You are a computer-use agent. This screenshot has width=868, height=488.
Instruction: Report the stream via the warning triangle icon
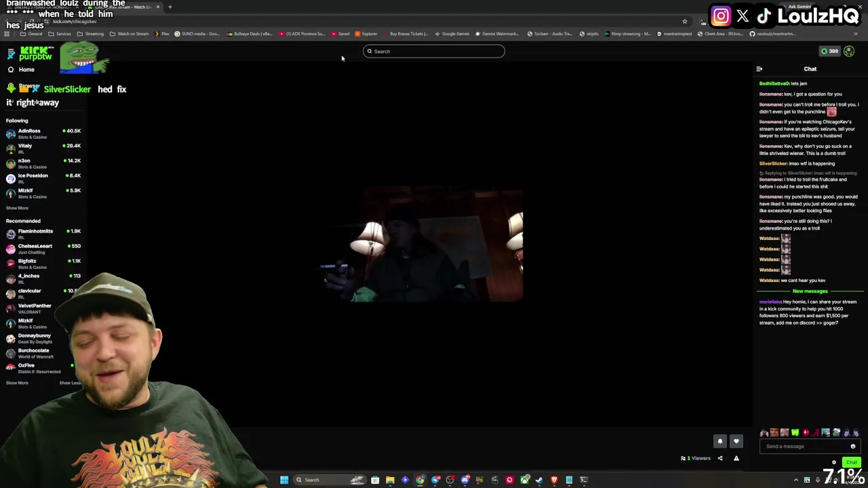(x=736, y=458)
